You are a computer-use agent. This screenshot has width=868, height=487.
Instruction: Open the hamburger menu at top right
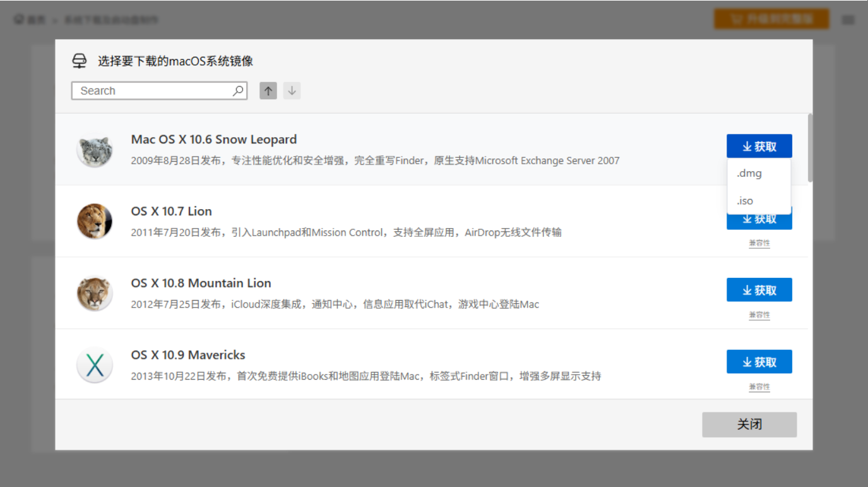pyautogui.click(x=849, y=19)
